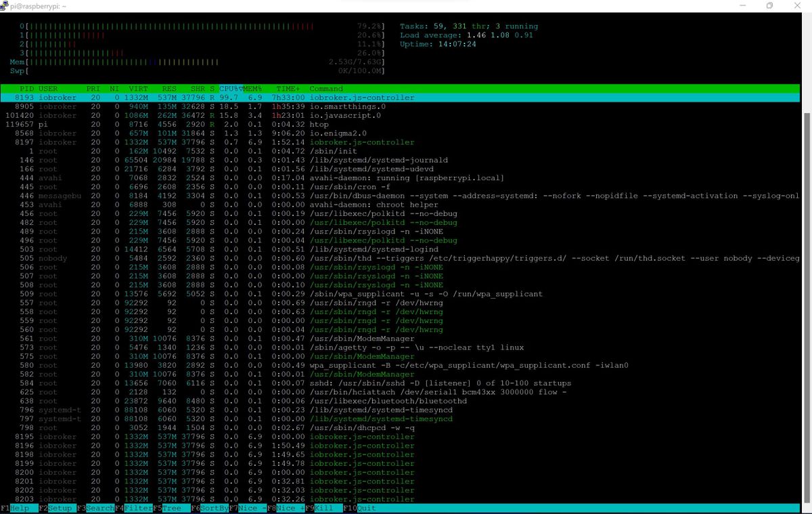The image size is (812, 514).
Task: Click the NI column header
Action: (114, 89)
